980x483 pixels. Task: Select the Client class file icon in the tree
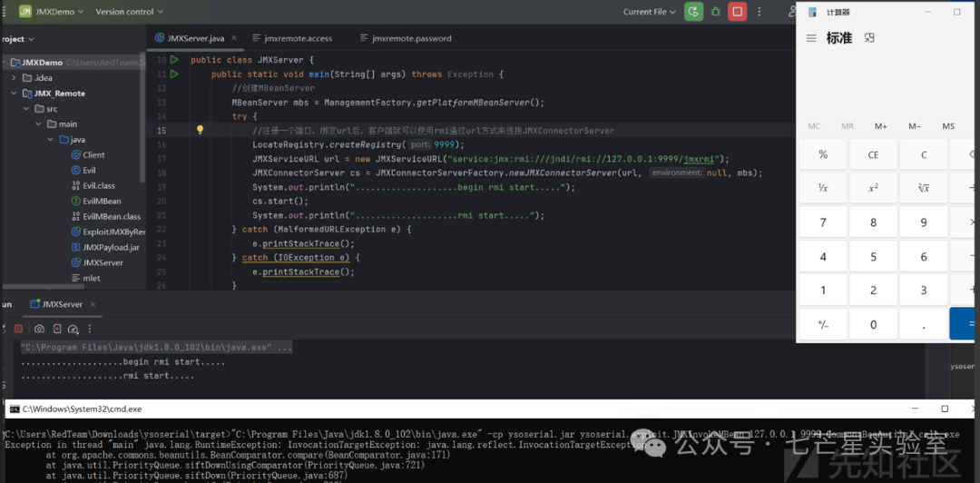coord(76,154)
